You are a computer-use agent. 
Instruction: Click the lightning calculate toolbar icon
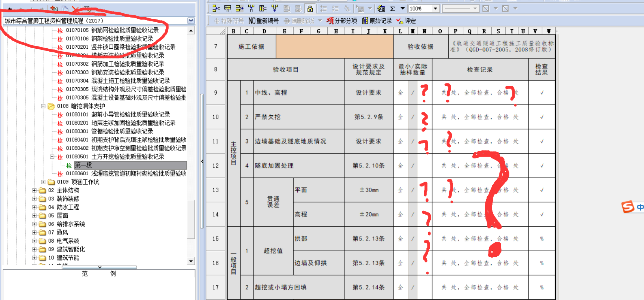pyautogui.click(x=381, y=9)
